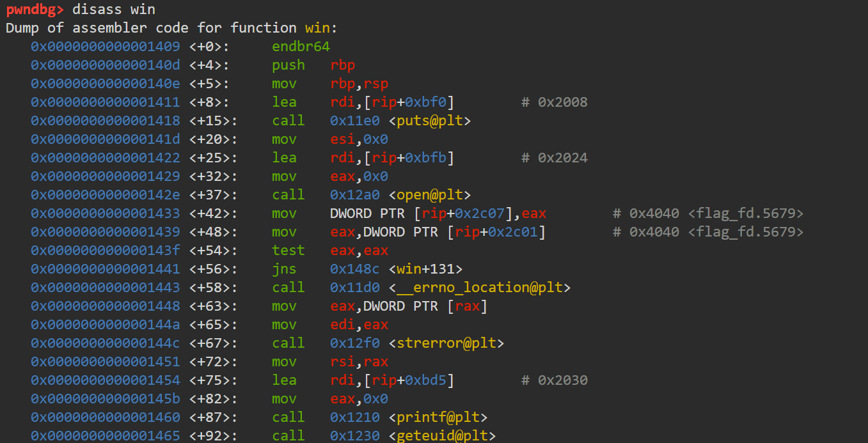Click the 'disass win' command text
This screenshot has height=443, width=868.
coord(113,9)
